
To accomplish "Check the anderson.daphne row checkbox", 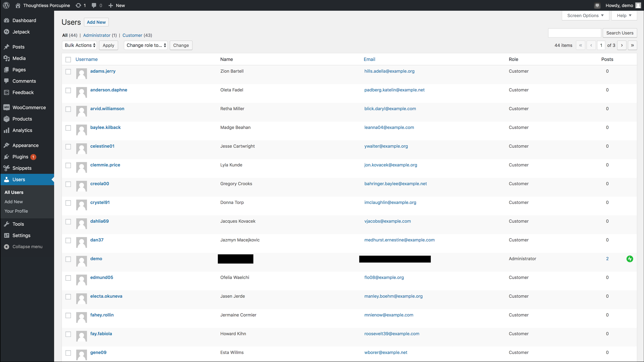I will coord(68,90).
